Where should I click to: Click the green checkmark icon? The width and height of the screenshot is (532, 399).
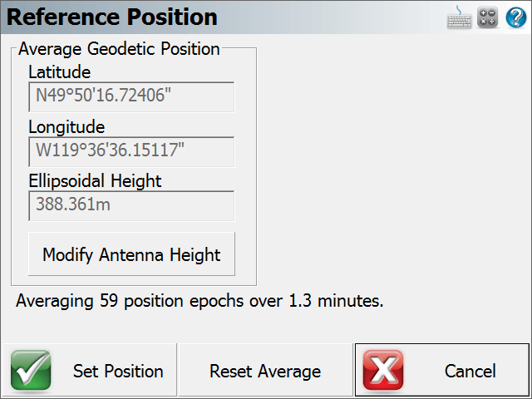click(31, 370)
